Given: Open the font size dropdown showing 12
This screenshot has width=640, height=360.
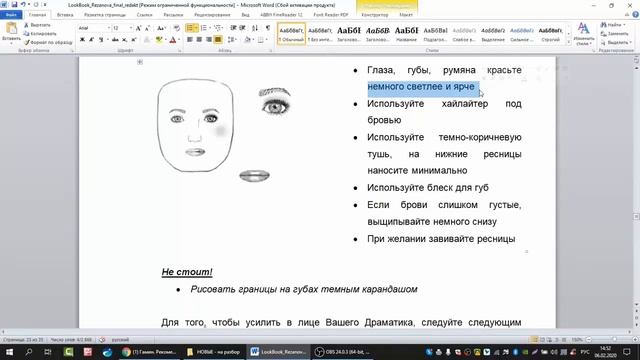Looking at the screenshot, I should [x=131, y=28].
